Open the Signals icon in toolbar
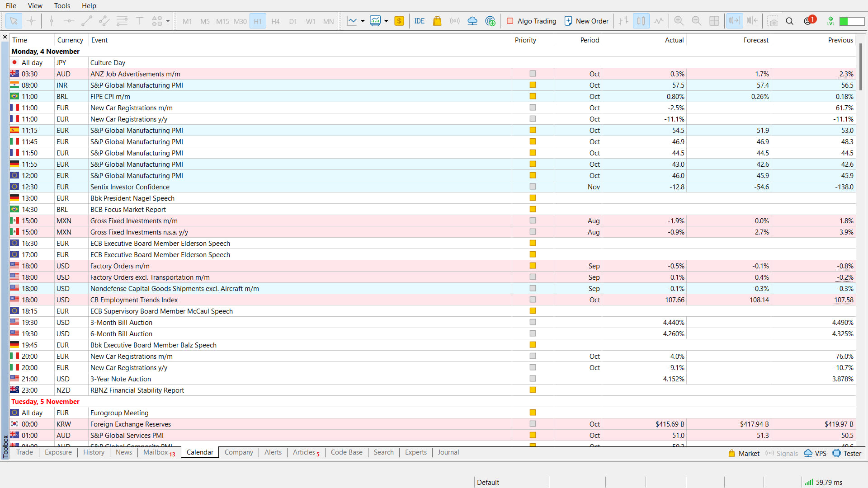The image size is (868, 488). tap(455, 21)
